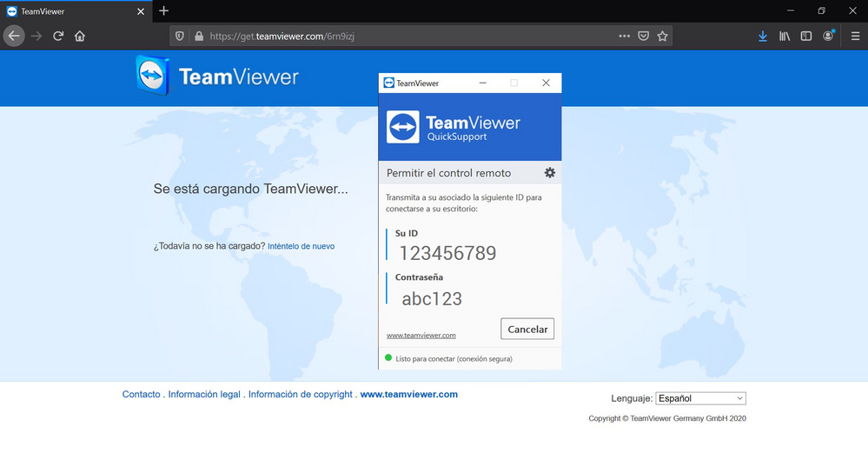Select the password abc123

[432, 299]
